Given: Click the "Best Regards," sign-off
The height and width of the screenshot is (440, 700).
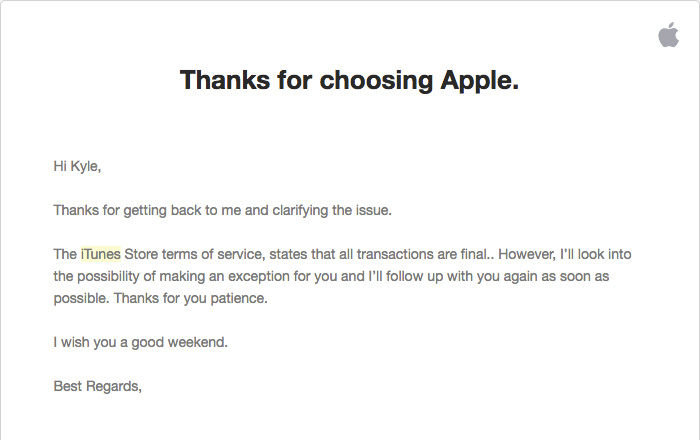Looking at the screenshot, I should pyautogui.click(x=98, y=386).
